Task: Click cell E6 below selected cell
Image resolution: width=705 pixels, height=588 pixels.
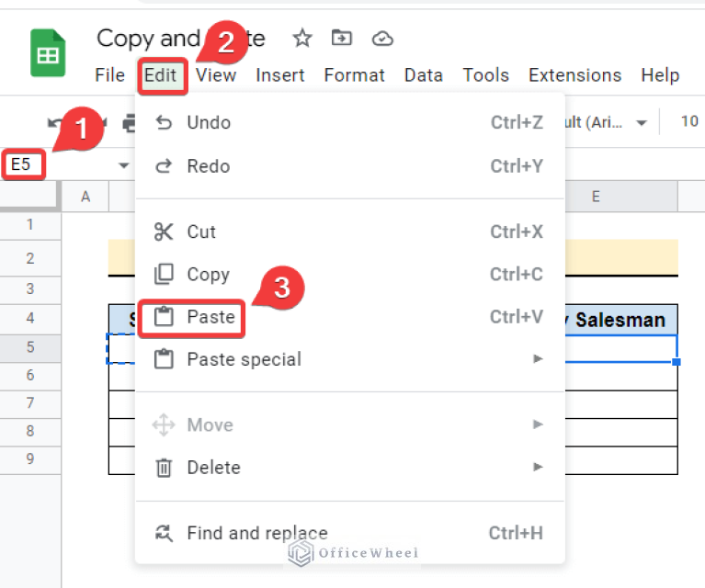Action: tap(621, 377)
